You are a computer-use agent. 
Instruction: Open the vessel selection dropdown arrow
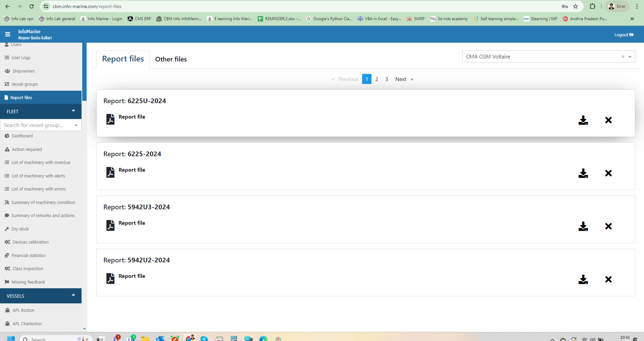tap(630, 57)
